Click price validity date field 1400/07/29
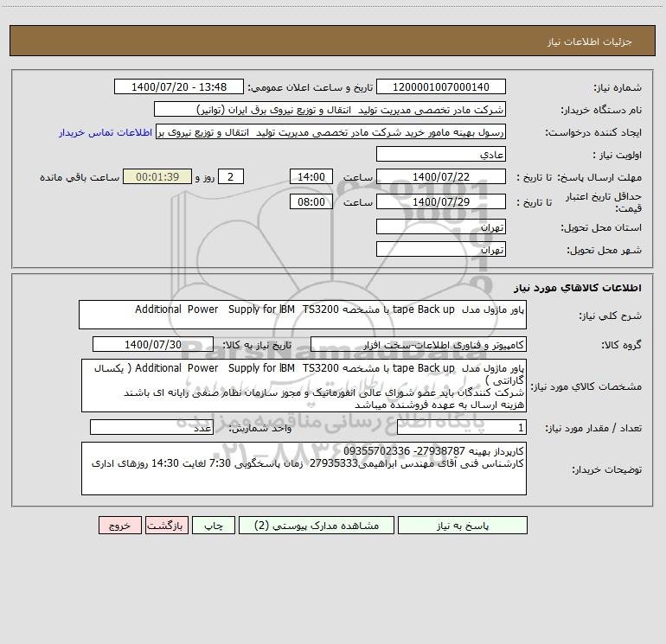This screenshot has height=644, width=666. coord(441,201)
